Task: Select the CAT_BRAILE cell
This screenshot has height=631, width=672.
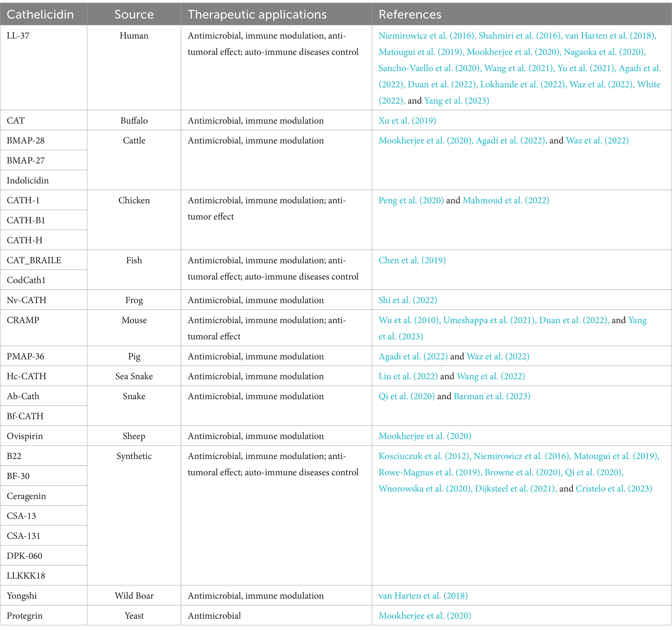Action: coord(44,260)
